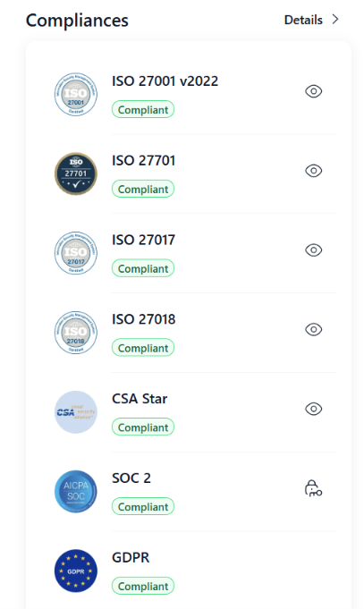This screenshot has width=364, height=609.
Task: Expand Compliances using the chevron arrow
Action: pos(335,20)
